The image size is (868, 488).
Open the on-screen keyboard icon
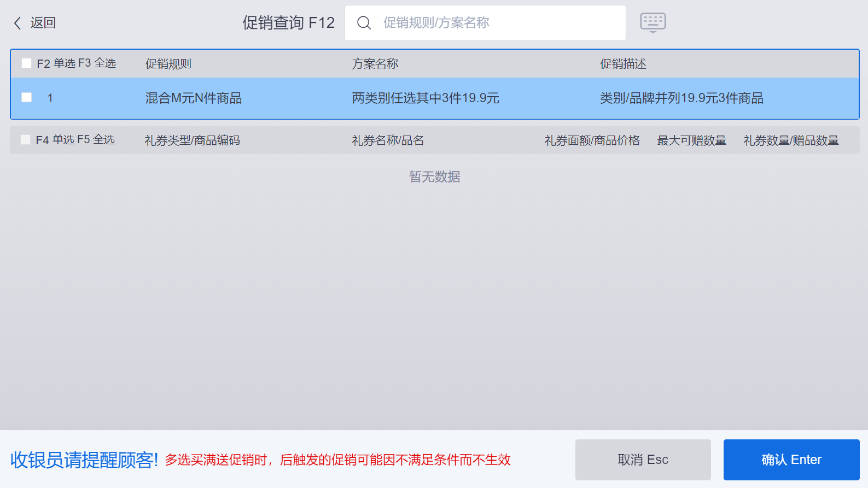click(653, 22)
